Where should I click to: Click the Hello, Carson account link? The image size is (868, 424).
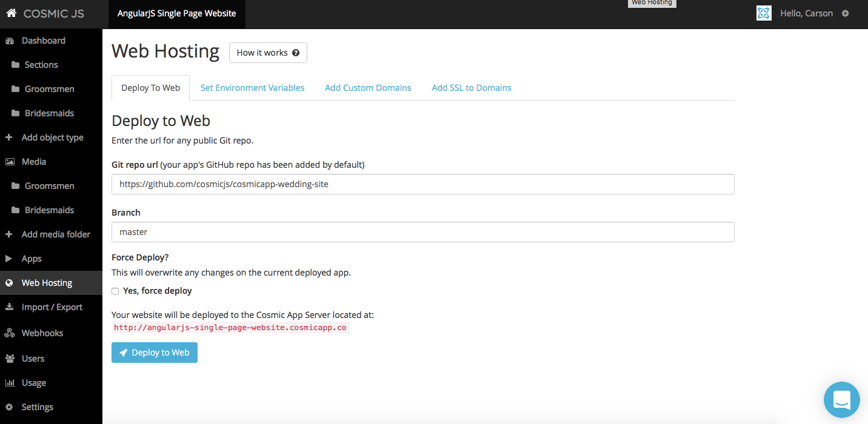click(x=807, y=13)
